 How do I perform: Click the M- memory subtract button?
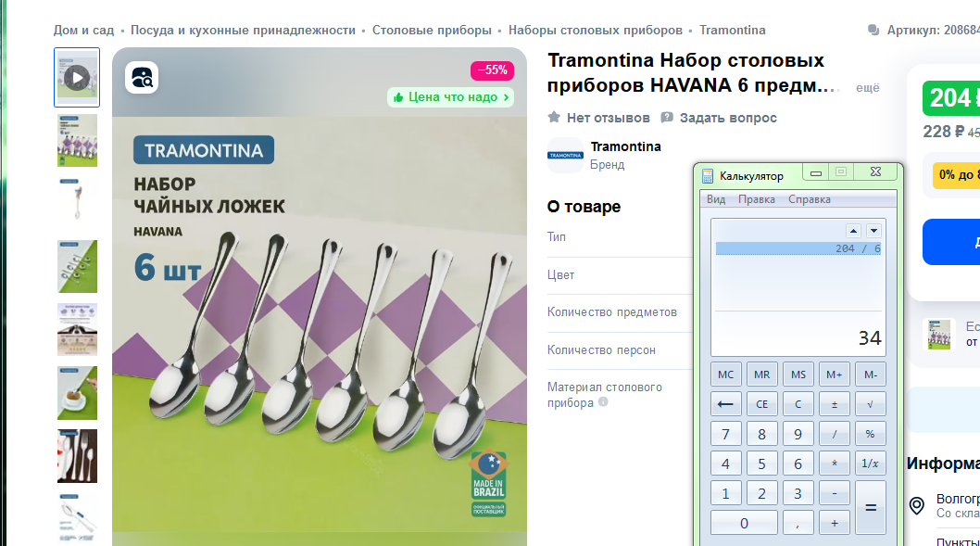pos(870,375)
